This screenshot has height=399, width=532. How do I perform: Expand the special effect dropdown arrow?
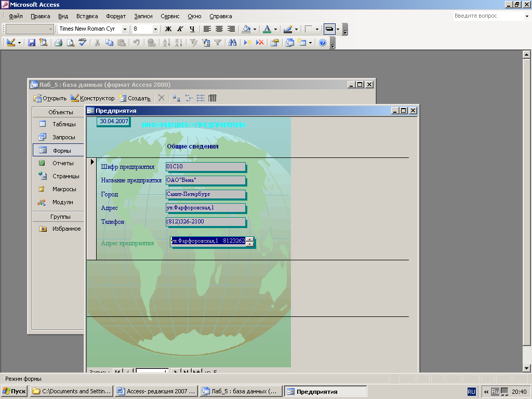coord(338,29)
